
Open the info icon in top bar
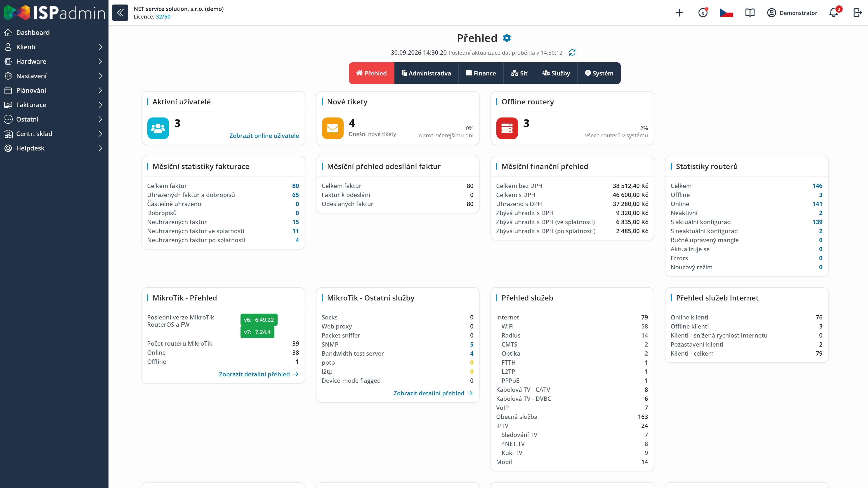tap(703, 13)
